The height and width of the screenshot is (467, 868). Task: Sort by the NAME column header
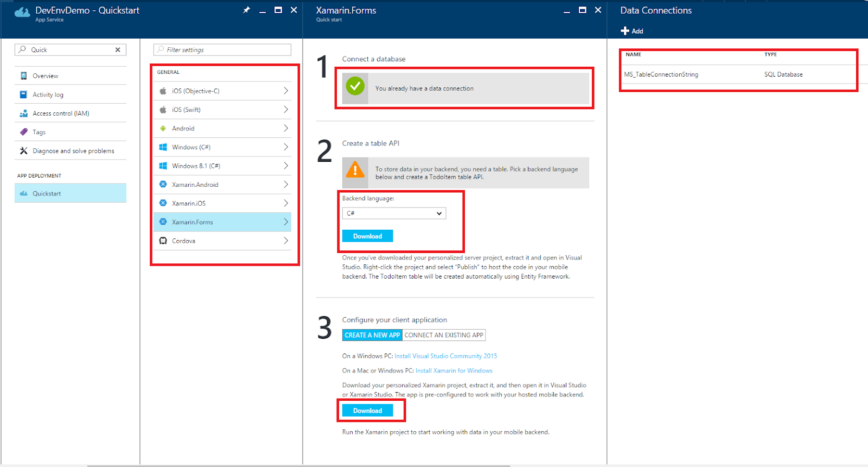pos(633,54)
